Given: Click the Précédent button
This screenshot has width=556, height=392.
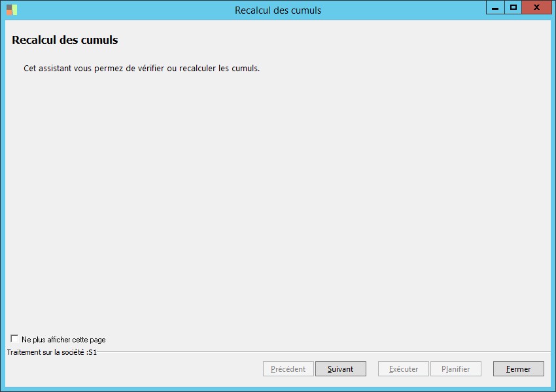Looking at the screenshot, I should (288, 369).
